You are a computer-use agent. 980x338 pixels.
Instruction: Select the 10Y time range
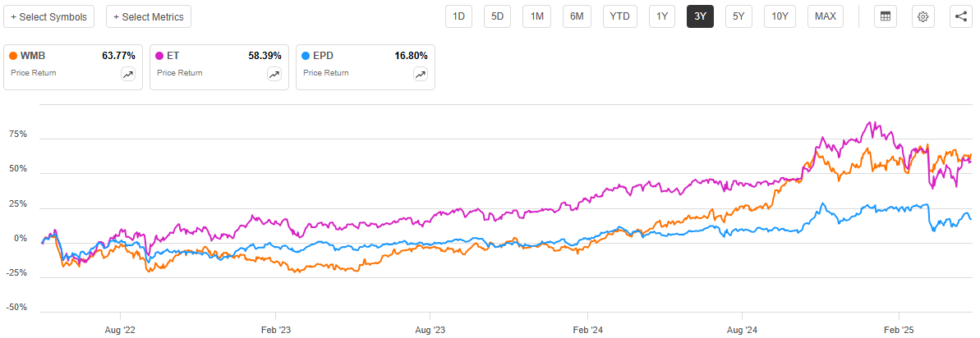tap(778, 16)
